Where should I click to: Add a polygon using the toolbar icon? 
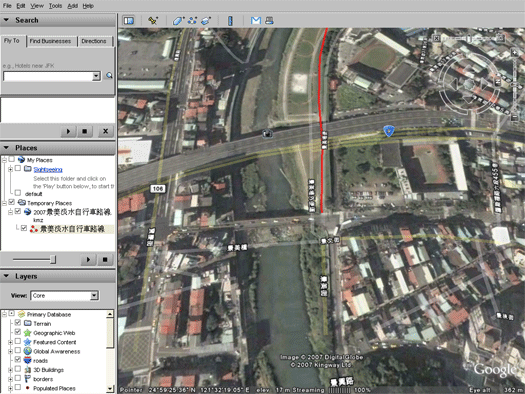178,21
